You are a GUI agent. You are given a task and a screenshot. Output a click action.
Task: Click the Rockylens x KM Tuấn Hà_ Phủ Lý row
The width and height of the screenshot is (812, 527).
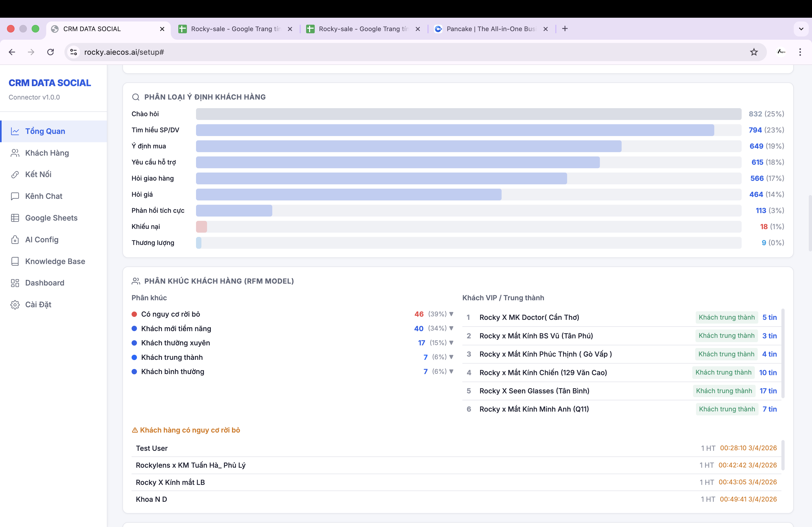456,465
